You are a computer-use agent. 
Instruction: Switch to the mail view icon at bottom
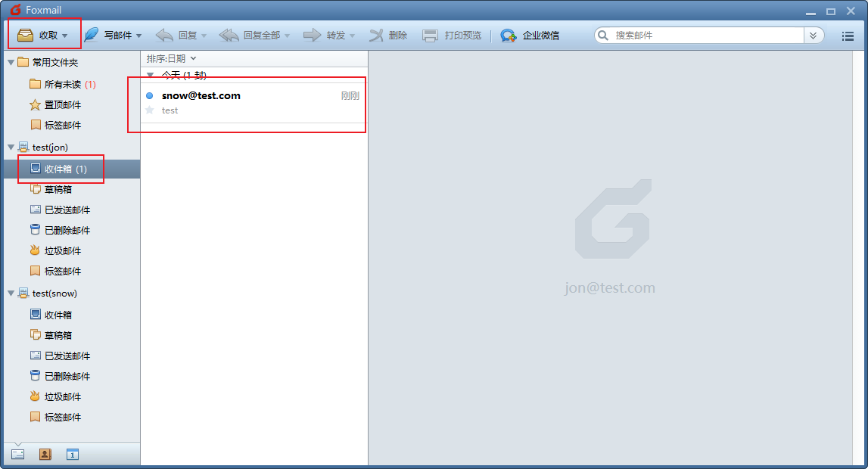17,455
